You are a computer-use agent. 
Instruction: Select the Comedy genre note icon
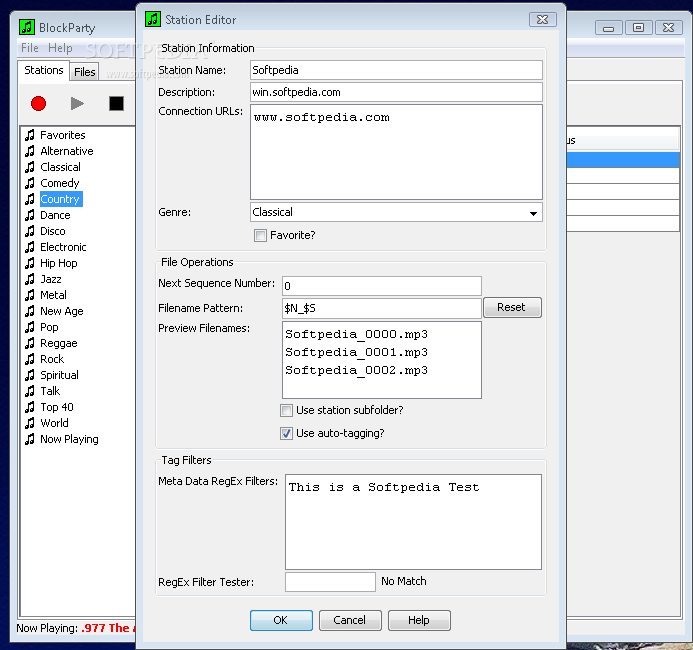30,183
